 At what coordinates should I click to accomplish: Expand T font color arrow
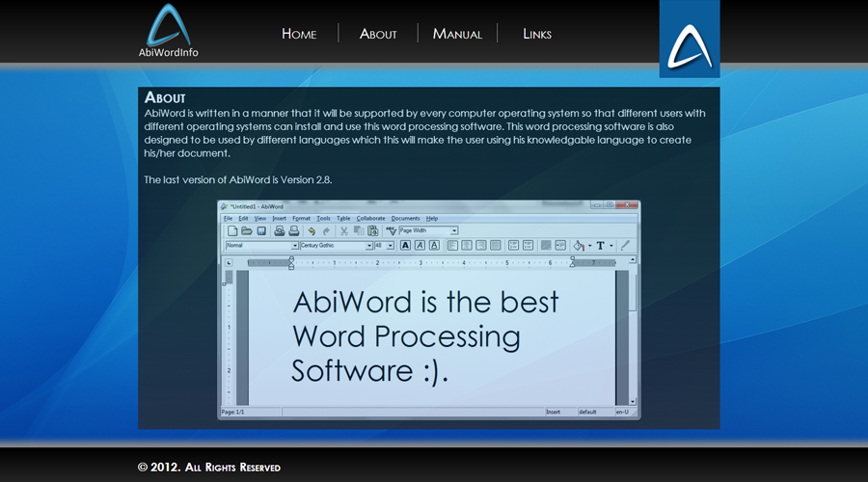(x=611, y=246)
